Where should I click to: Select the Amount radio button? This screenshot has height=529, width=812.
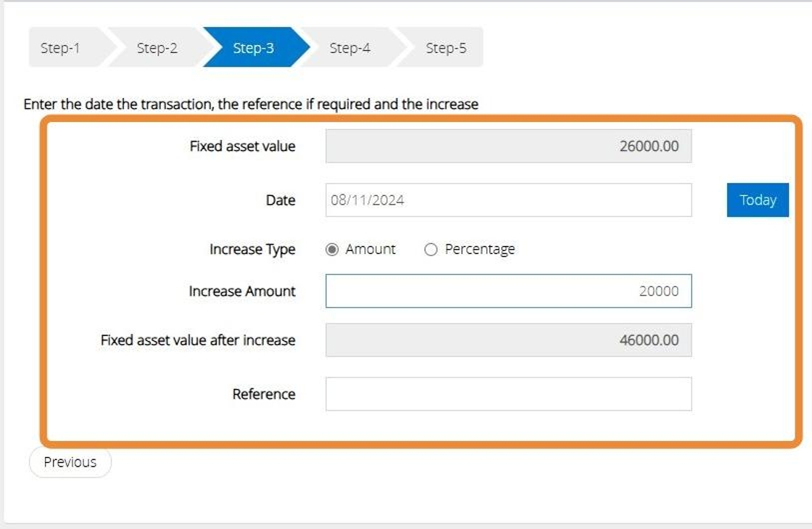coord(332,250)
